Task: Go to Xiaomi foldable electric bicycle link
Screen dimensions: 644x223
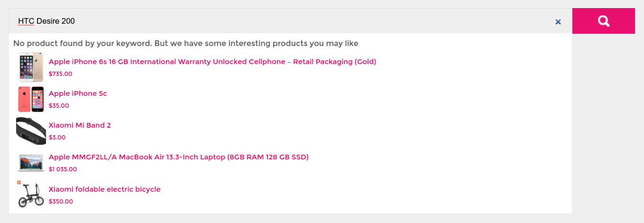Action: pyautogui.click(x=105, y=189)
